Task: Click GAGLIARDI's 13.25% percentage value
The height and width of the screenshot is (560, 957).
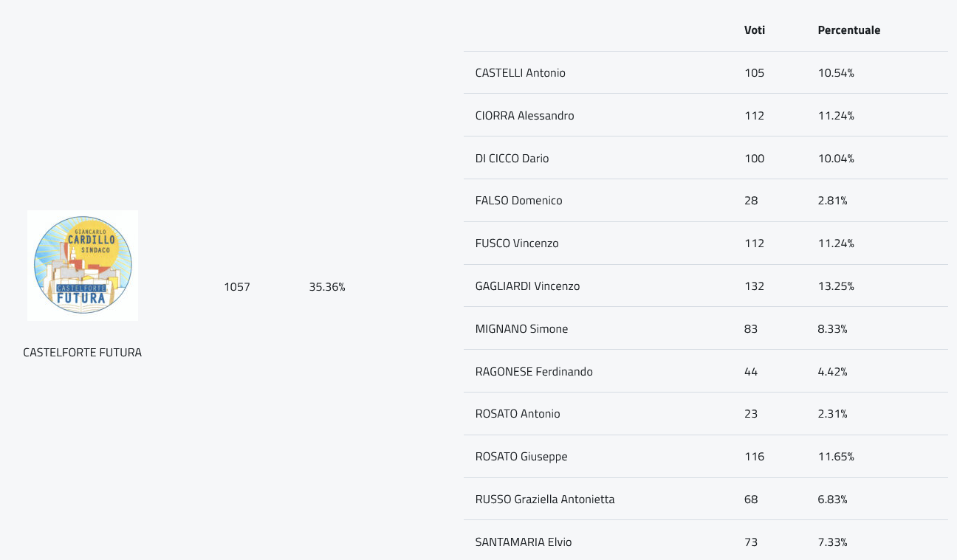Action: click(x=836, y=286)
